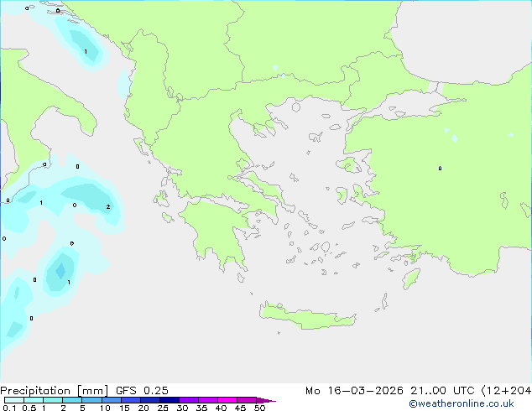Click the 'GFS 0.25' model label
Screen dimensions: 532x411
tap(142, 391)
